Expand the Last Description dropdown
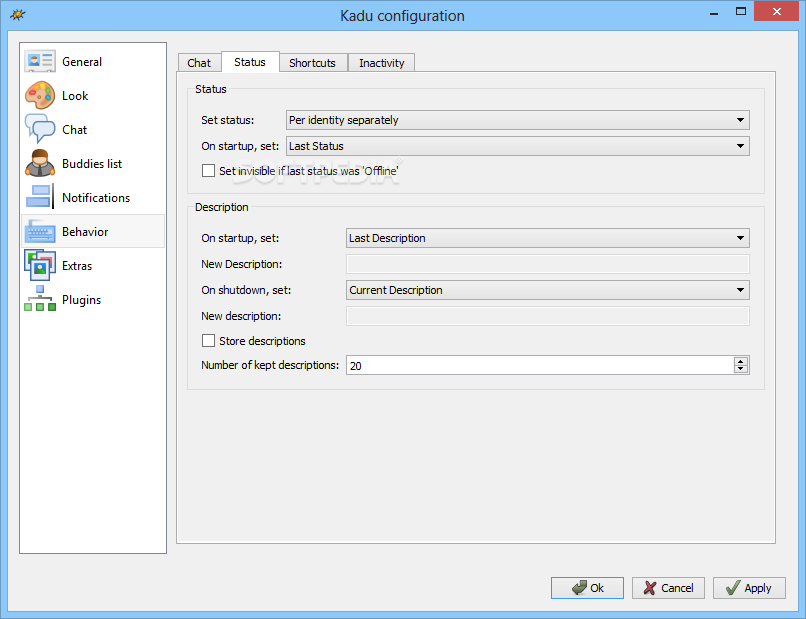Image resolution: width=806 pixels, height=619 pixels. pos(548,238)
